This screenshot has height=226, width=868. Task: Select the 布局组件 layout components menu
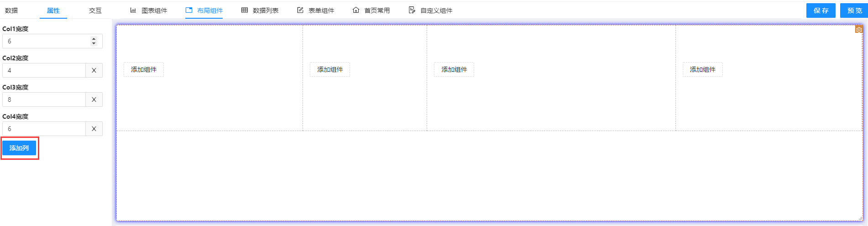(x=204, y=10)
